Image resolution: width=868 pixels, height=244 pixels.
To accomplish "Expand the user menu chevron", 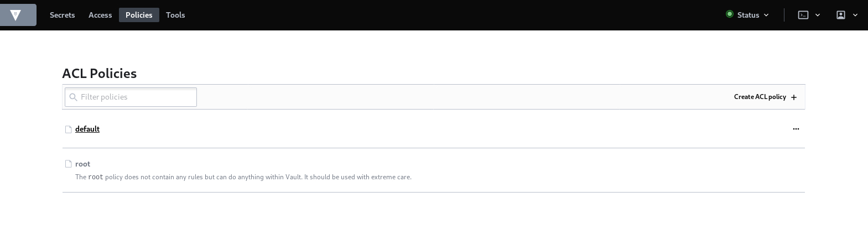I will coord(855,15).
